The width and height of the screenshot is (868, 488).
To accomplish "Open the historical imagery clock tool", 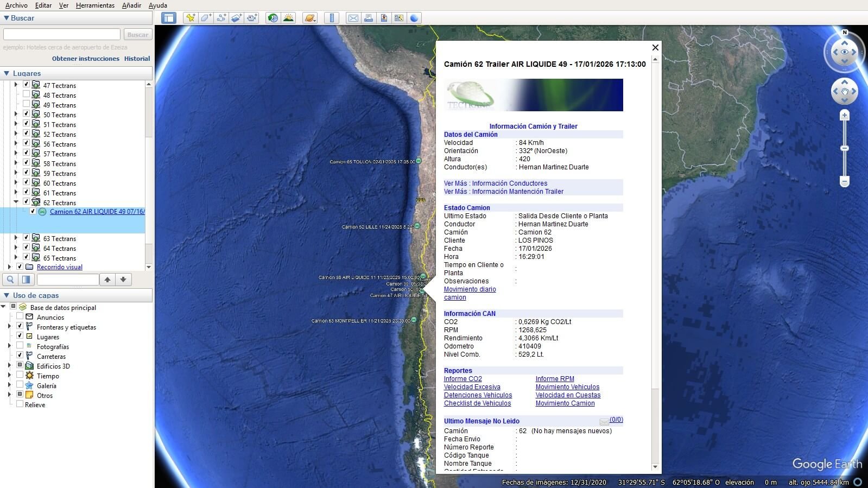I will [273, 18].
